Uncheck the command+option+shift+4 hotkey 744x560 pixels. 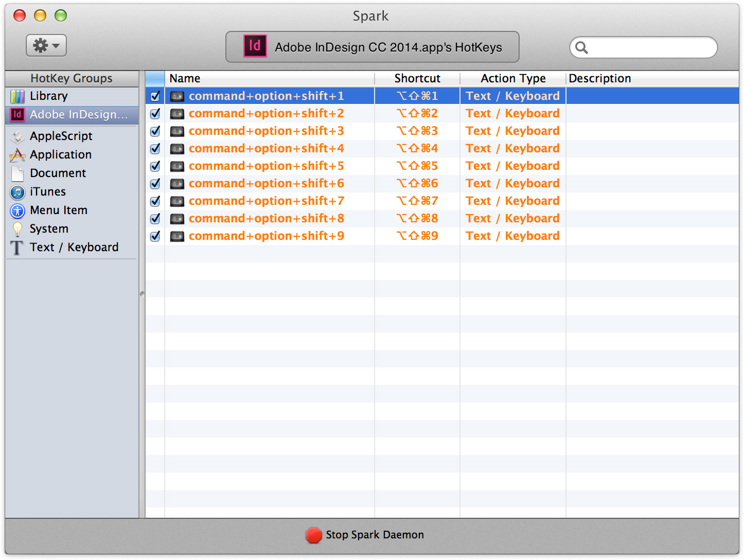point(155,149)
